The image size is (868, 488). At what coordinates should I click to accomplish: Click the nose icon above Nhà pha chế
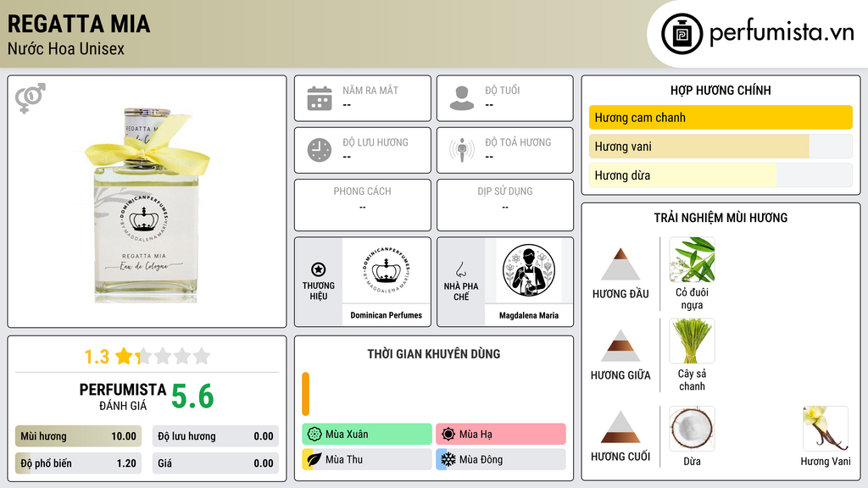pyautogui.click(x=460, y=269)
